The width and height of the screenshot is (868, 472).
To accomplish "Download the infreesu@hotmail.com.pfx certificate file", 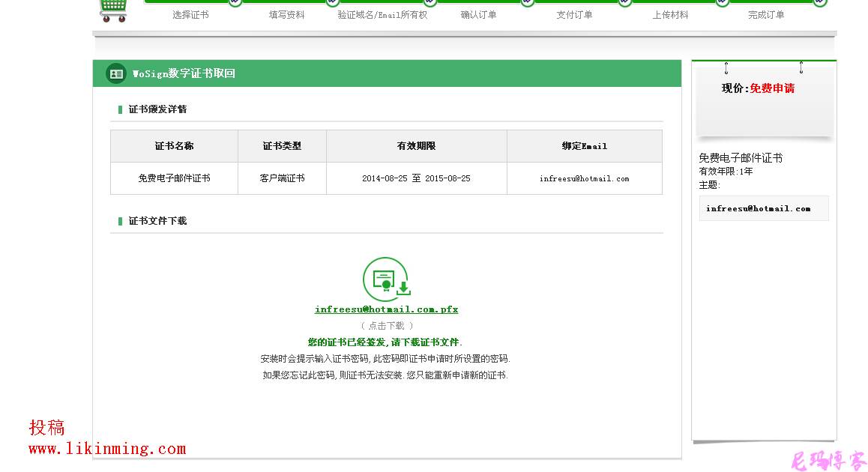I will [385, 309].
